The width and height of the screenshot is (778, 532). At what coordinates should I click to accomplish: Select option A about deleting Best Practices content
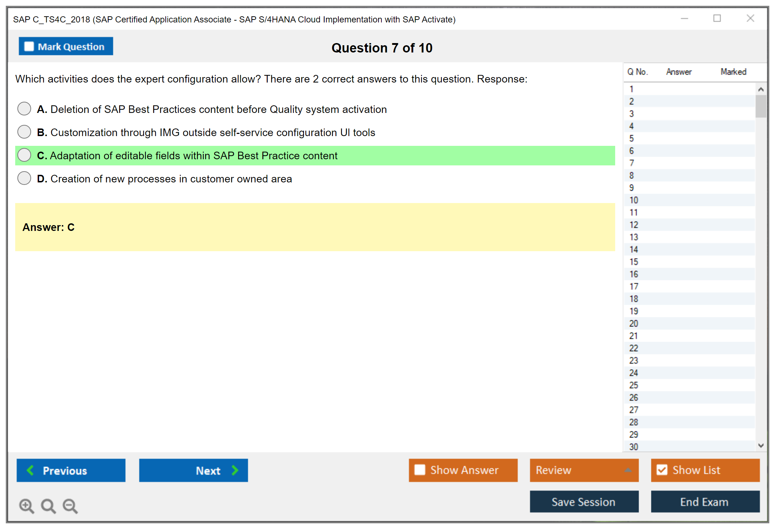click(x=24, y=109)
